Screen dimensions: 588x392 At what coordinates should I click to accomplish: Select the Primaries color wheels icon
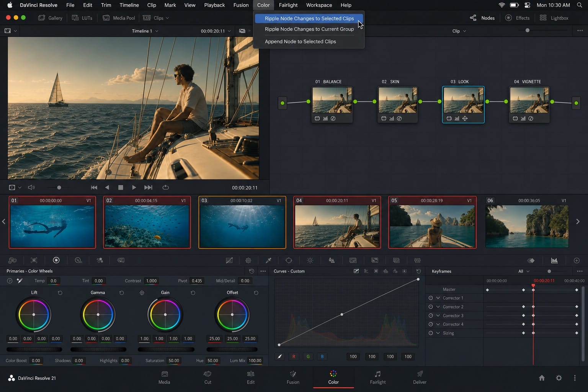pyautogui.click(x=56, y=260)
